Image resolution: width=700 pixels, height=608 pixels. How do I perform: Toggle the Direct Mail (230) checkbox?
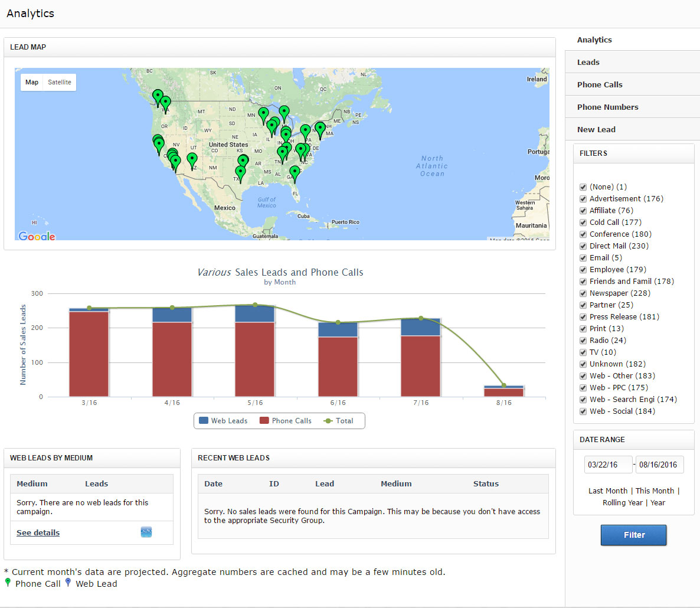[583, 246]
